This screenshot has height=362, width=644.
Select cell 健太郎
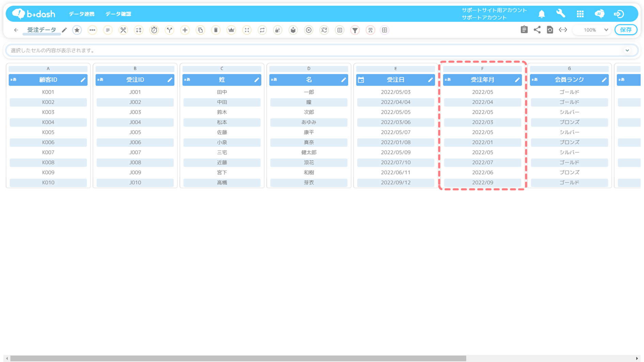[309, 152]
